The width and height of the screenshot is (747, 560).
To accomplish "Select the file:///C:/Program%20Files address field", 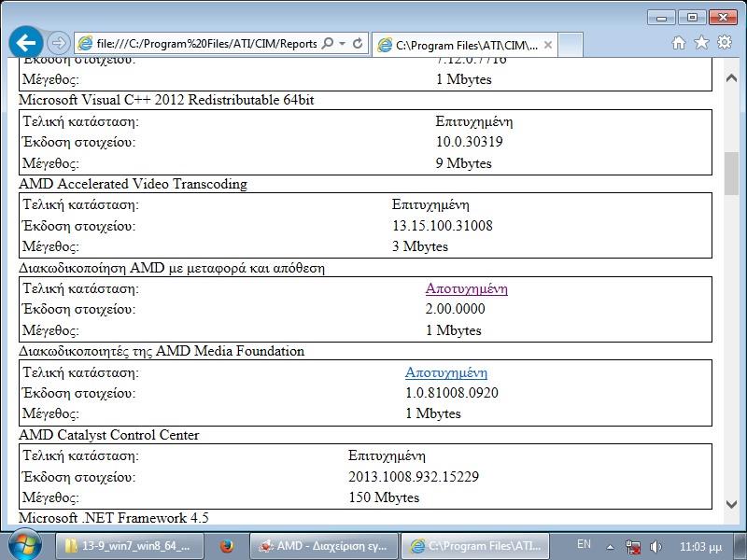I will tap(206, 43).
